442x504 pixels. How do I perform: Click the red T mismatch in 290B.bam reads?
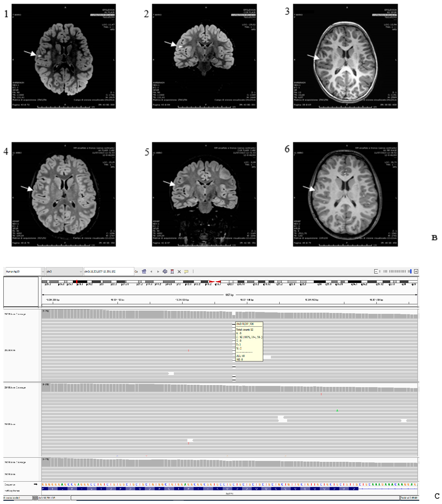188,350
